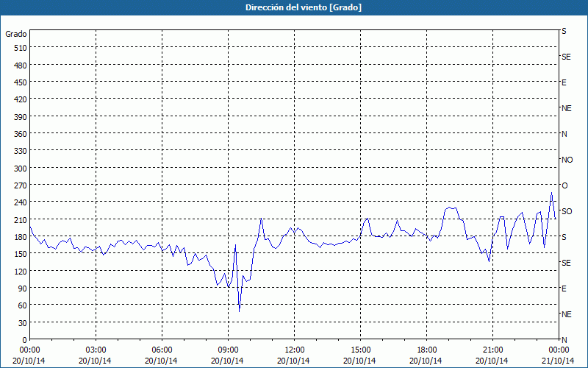Click the 15:00 time label
Screen dimensions: 588x368
click(x=360, y=350)
